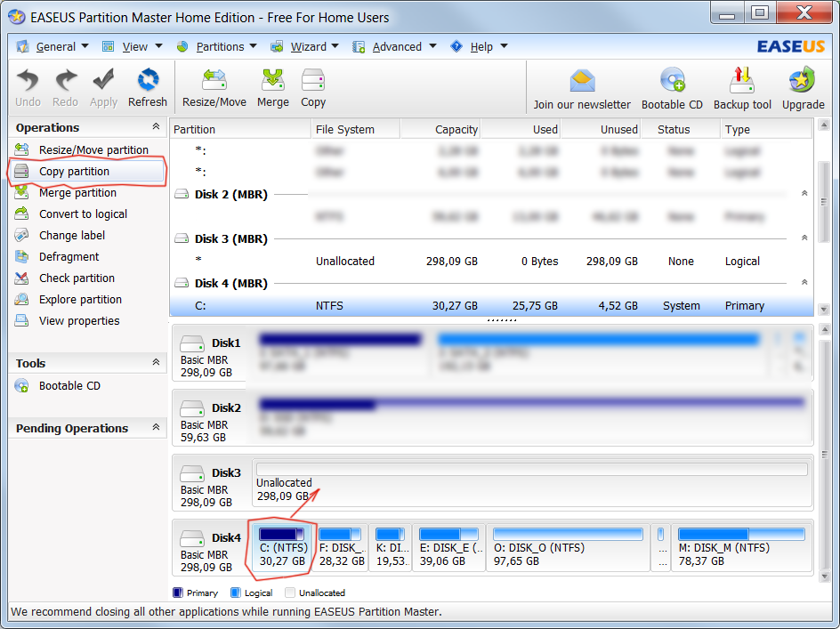
Task: Click the Undo toolbar icon
Action: [28, 80]
